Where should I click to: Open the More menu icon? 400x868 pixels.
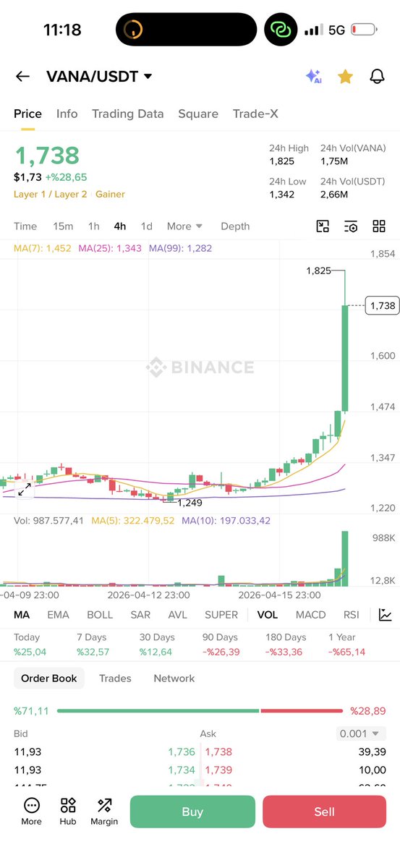pyautogui.click(x=32, y=812)
